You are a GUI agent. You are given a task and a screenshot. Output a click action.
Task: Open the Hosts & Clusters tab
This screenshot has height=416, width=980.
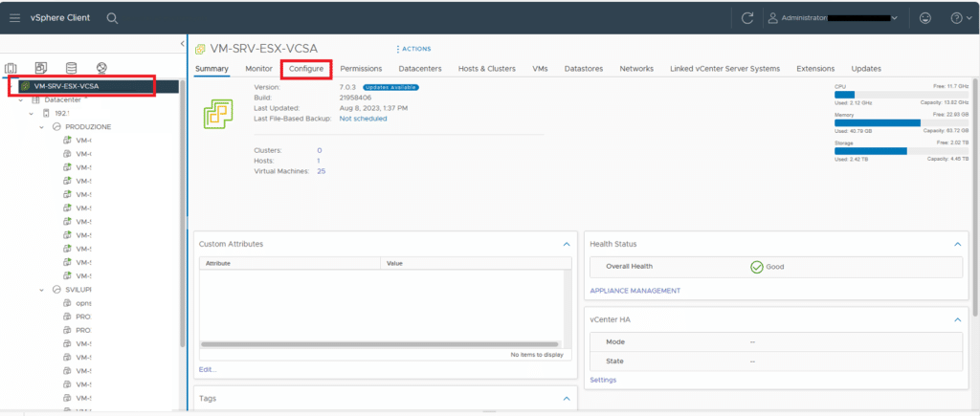(487, 69)
